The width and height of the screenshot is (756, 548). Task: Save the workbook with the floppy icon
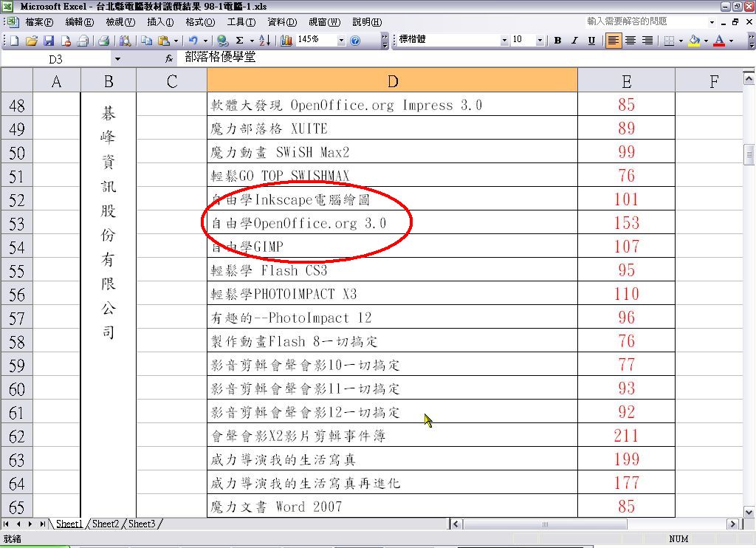pyautogui.click(x=49, y=41)
